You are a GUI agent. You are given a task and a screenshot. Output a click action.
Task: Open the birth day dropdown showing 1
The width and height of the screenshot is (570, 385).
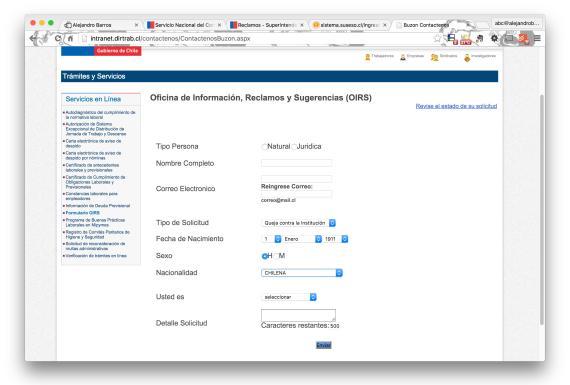(x=271, y=239)
